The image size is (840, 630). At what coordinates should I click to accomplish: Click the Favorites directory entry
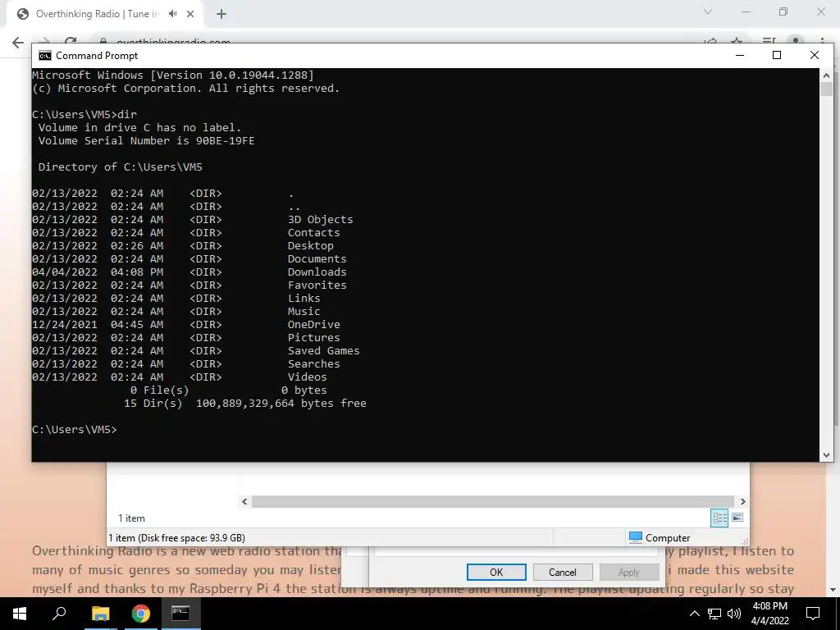pos(317,285)
